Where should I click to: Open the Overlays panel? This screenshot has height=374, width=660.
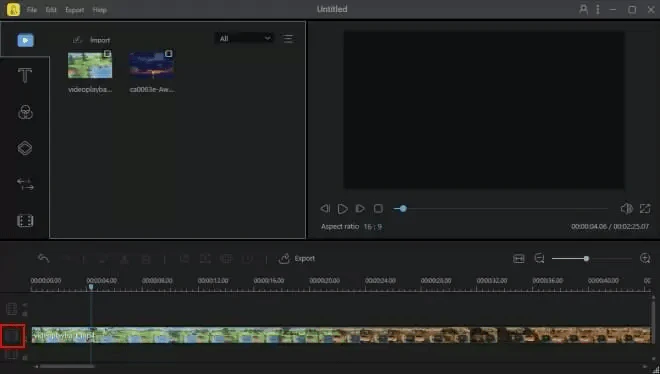pos(25,148)
